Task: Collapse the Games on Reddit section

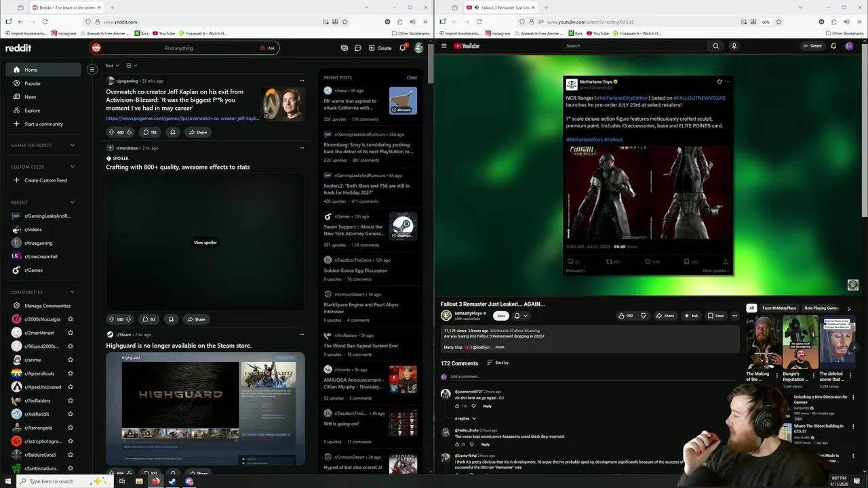Action: (73, 145)
